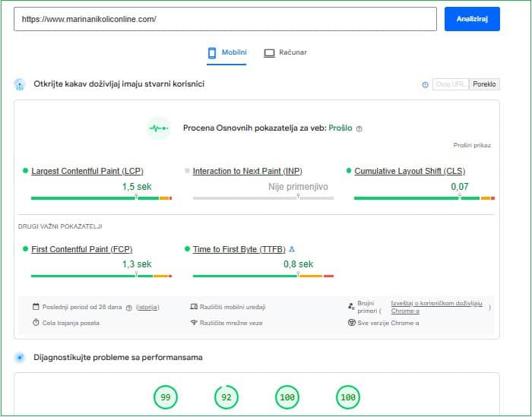Click wifi icon beside Različite mrežne veze
Image resolution: width=532 pixels, height=417 pixels.
pyautogui.click(x=194, y=322)
